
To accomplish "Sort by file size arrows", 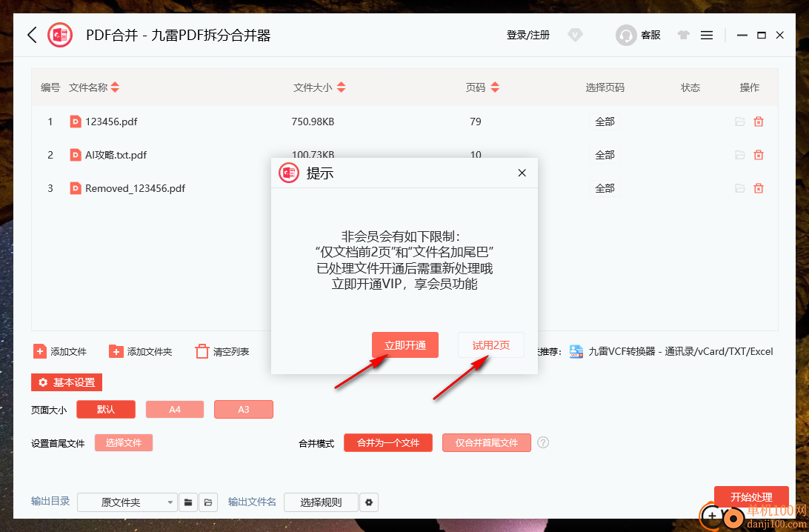I will [x=341, y=87].
